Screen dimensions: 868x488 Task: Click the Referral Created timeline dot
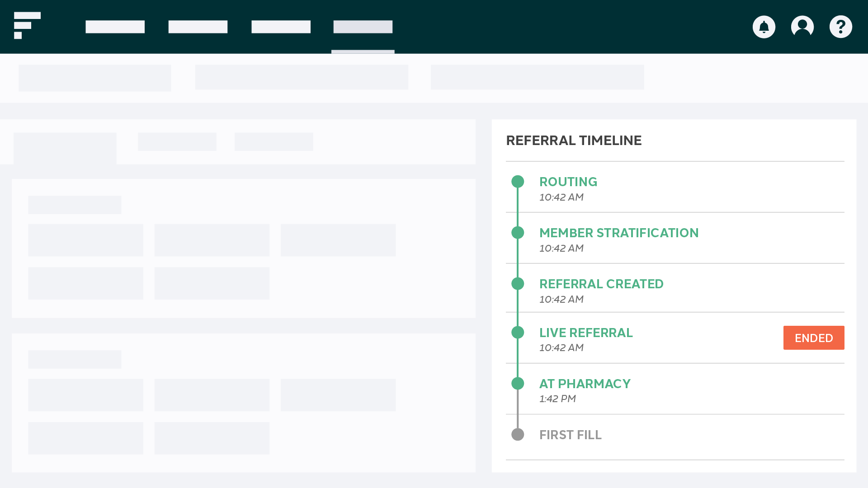518,284
